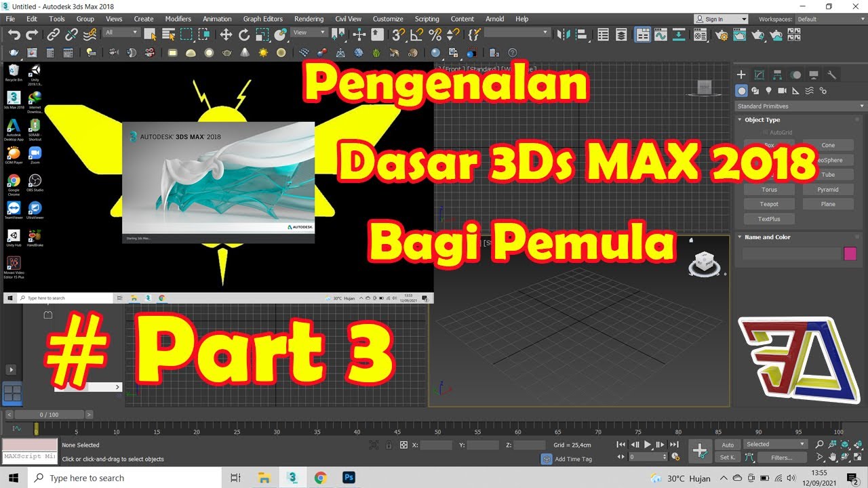Click the Zoom Extents All viewport icon

tap(859, 445)
